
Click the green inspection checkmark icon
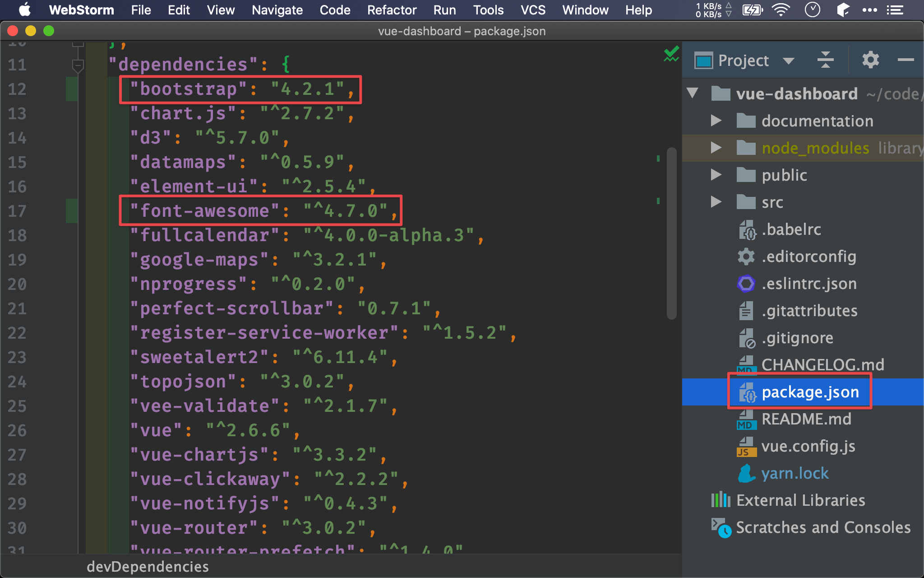coord(671,54)
